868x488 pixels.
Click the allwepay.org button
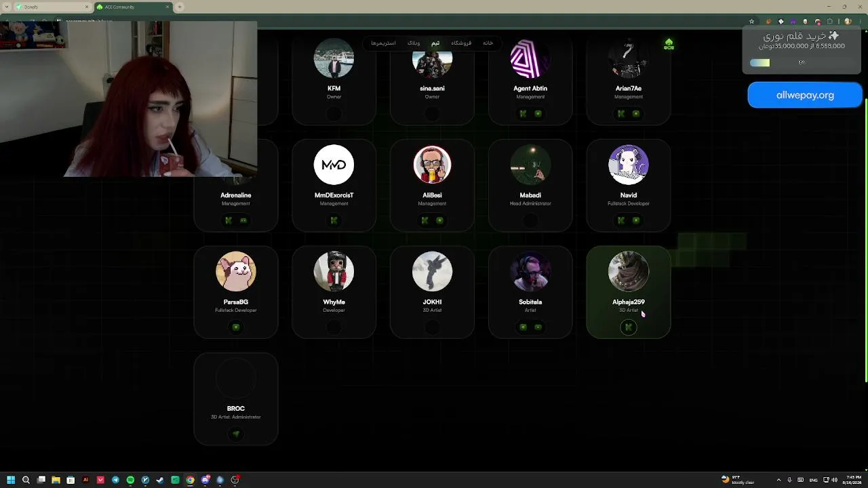(805, 95)
